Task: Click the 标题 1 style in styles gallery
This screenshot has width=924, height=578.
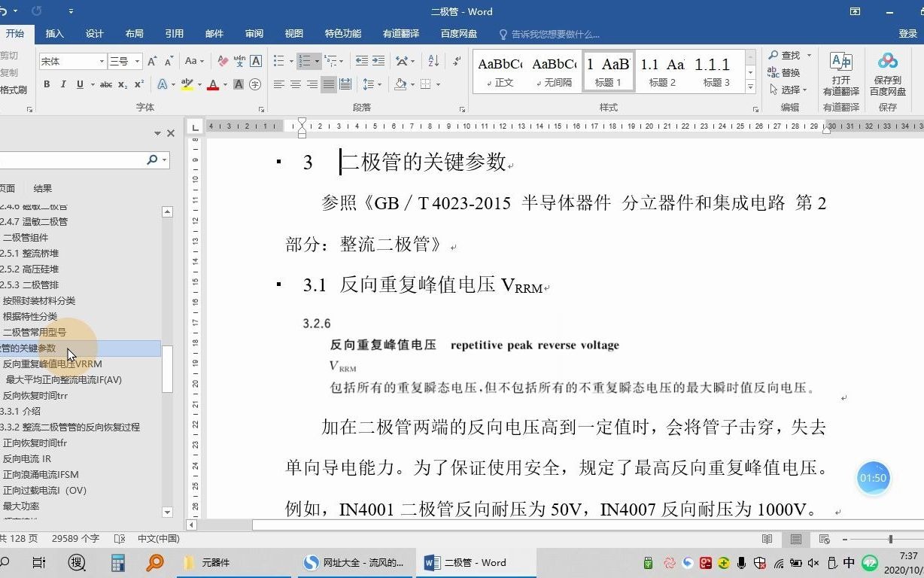Action: [608, 71]
